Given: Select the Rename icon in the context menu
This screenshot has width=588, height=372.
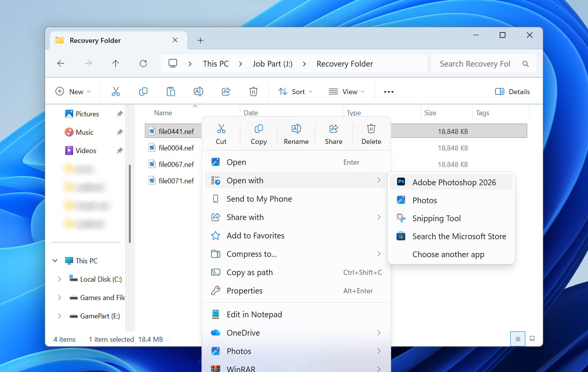Looking at the screenshot, I should [x=296, y=133].
